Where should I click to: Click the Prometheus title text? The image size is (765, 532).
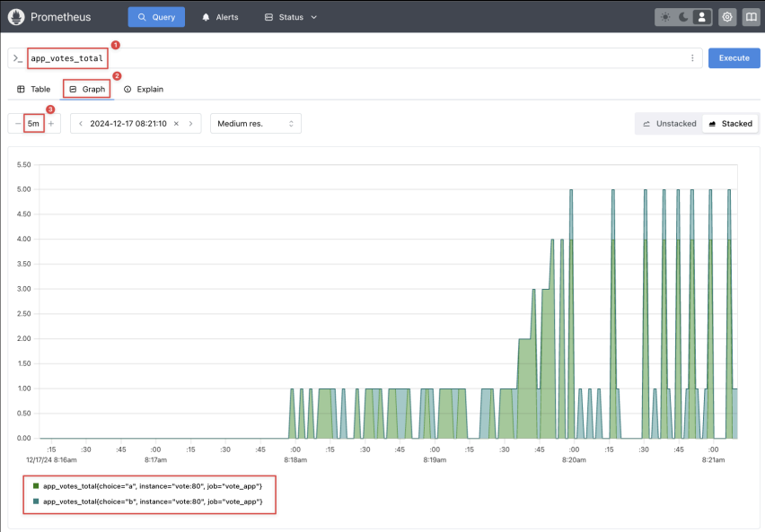coord(60,17)
